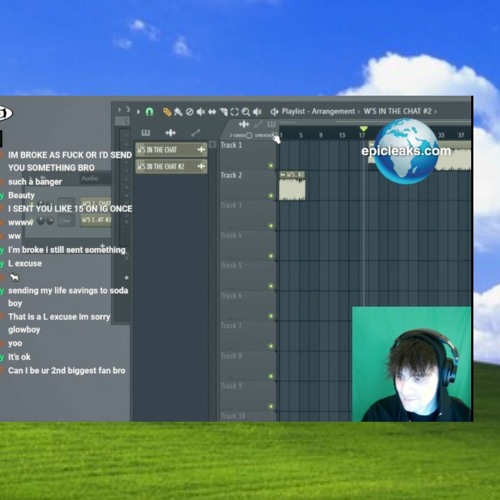500x500 pixels.
Task: Click the piano icon above track headers
Action: tap(272, 124)
